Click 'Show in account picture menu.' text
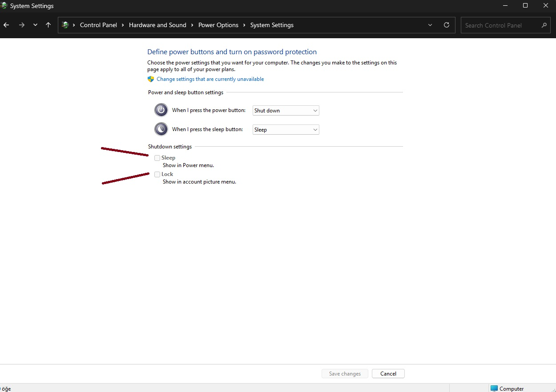Screen dimensions: 556x392 click(199, 182)
